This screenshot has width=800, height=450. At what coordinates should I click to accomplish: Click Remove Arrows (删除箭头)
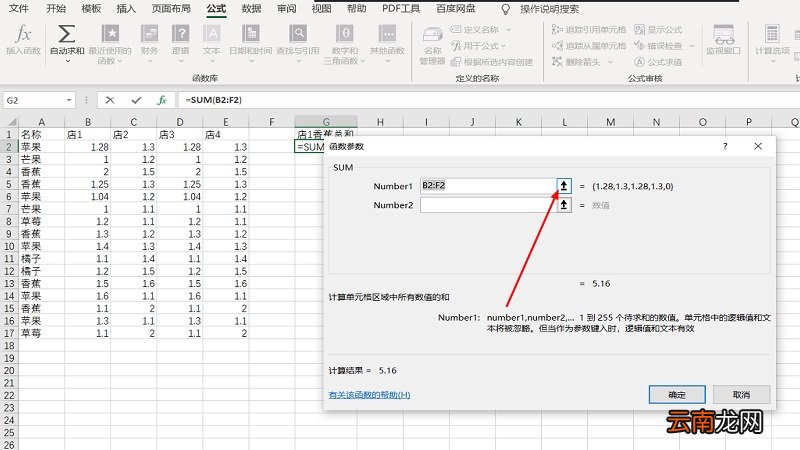(x=577, y=62)
